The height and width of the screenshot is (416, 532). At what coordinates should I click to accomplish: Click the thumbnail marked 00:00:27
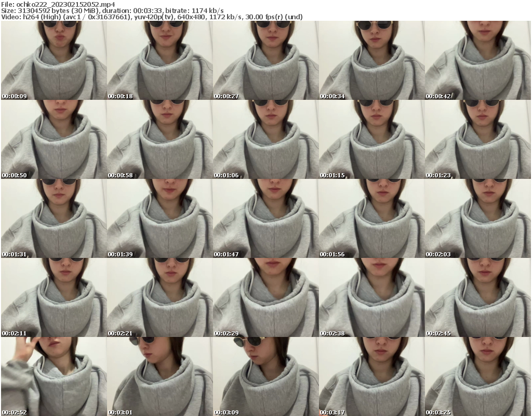point(266,60)
